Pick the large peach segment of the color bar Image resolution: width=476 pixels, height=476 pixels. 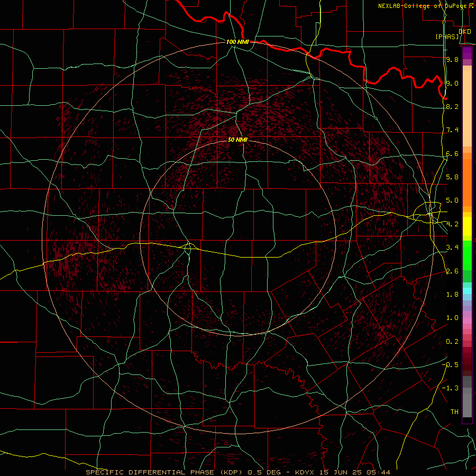(x=467, y=108)
